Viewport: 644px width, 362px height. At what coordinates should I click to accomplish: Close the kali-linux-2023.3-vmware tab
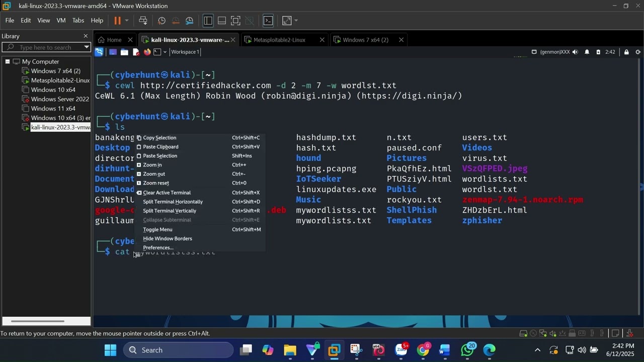[x=233, y=40]
